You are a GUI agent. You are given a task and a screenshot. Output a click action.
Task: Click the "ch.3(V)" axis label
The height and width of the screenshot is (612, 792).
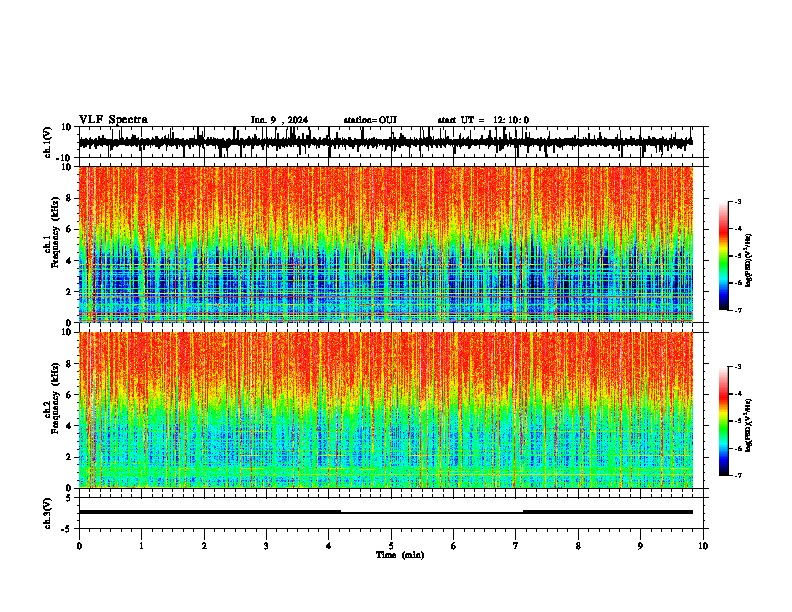(x=47, y=513)
